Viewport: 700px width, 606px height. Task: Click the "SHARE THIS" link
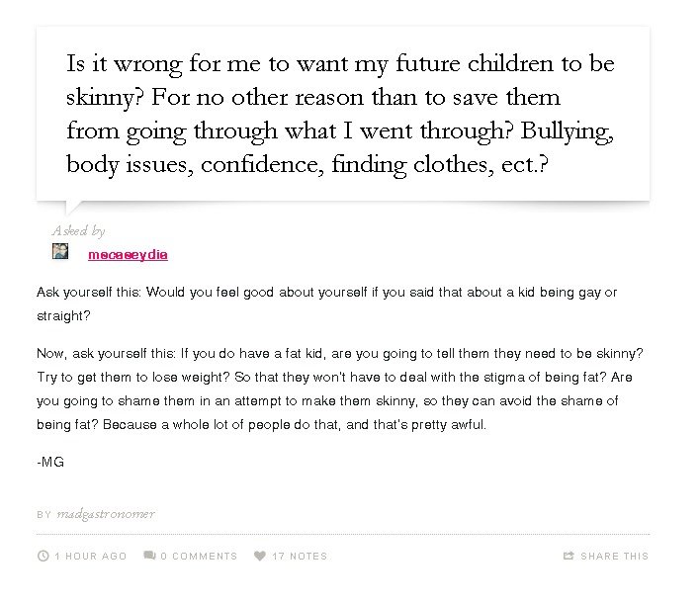pos(615,557)
